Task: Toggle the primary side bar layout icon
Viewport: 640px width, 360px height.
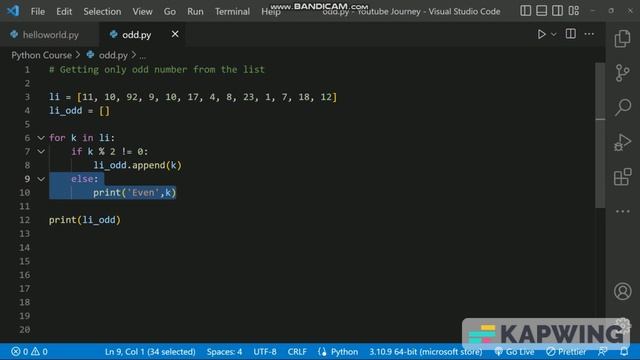Action: coord(525,11)
